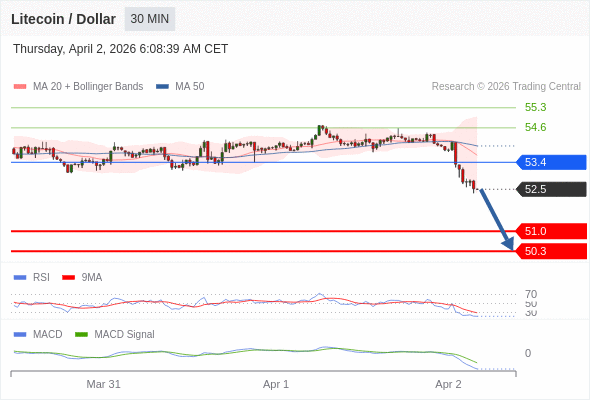
Task: Click the 'MACD Signal' legend label
Action: 124,335
